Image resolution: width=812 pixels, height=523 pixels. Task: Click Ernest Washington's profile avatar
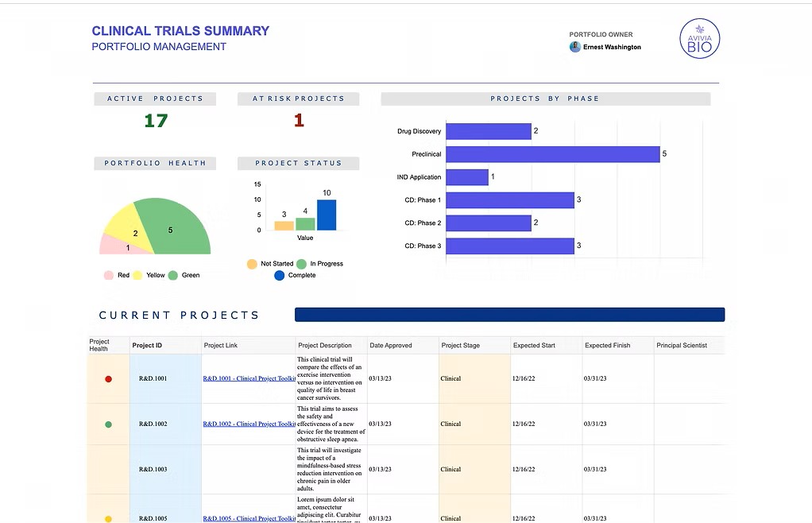pyautogui.click(x=574, y=47)
